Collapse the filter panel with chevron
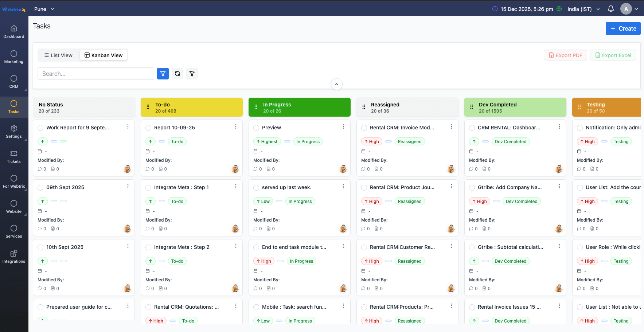The height and width of the screenshot is (332, 644). [x=337, y=84]
